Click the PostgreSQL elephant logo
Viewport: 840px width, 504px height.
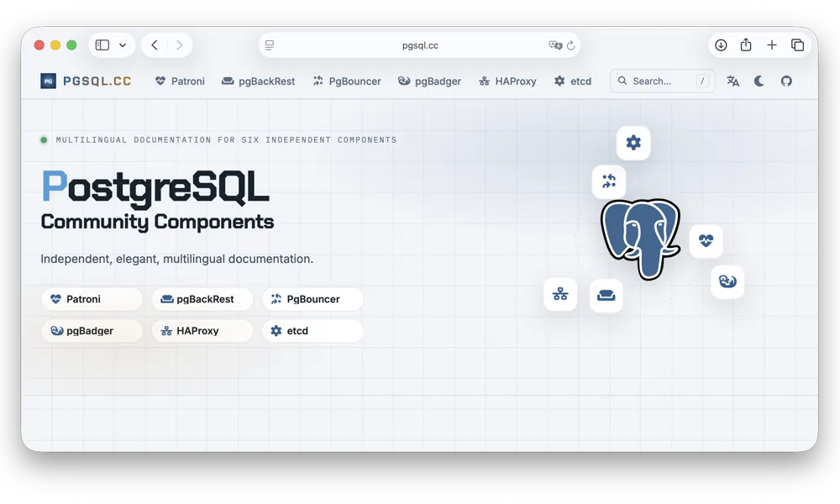point(641,239)
